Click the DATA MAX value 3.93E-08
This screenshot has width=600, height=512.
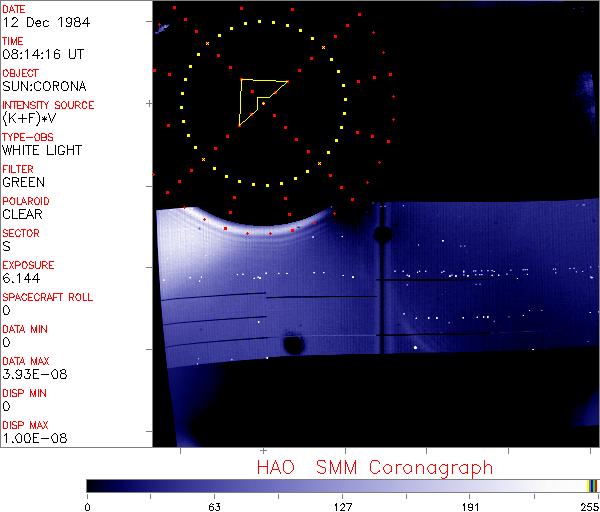pyautogui.click(x=35, y=374)
